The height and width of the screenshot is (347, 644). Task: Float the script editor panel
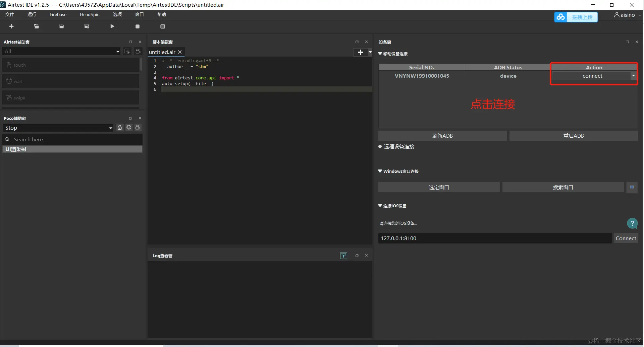(x=357, y=42)
